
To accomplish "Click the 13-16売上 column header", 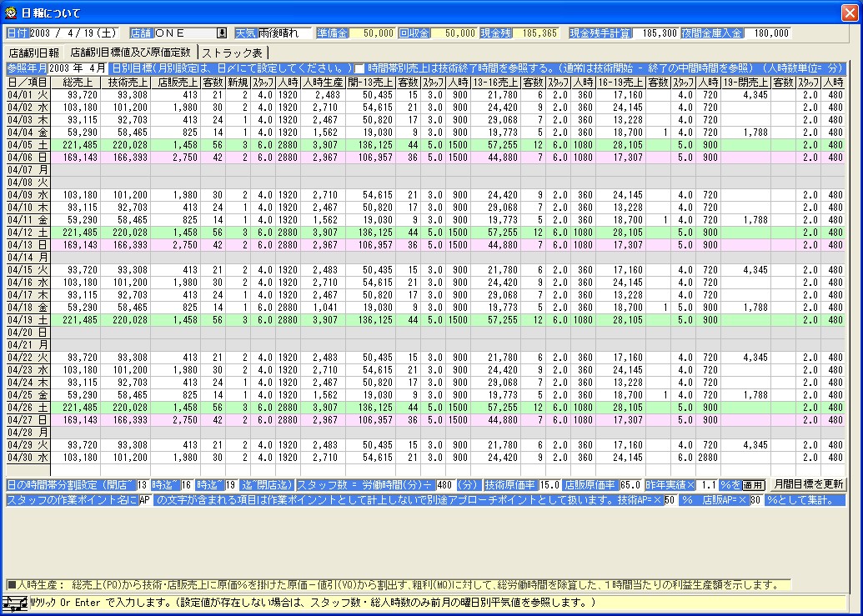I will tap(495, 83).
